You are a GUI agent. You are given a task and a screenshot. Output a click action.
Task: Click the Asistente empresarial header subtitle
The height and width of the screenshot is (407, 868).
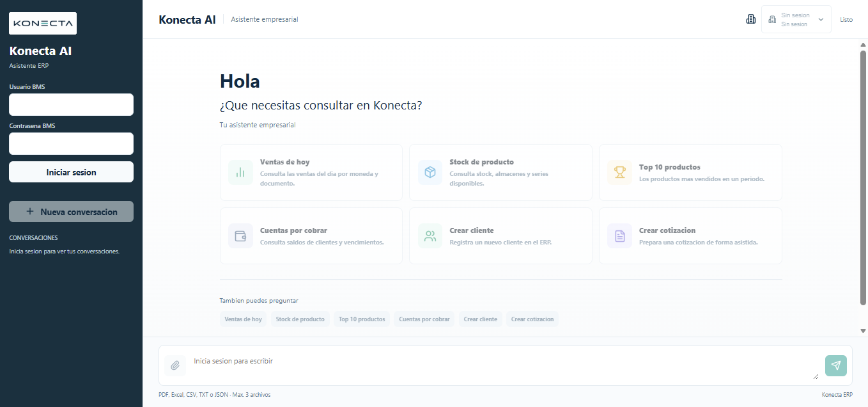(x=265, y=19)
